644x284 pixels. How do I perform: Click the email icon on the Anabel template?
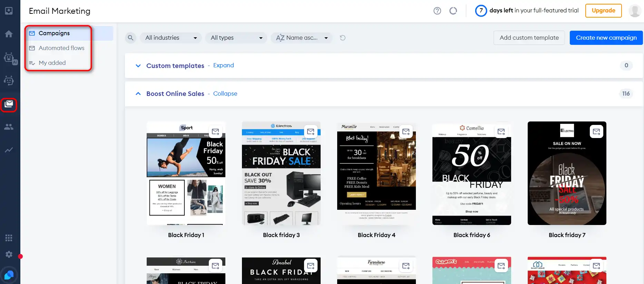(x=311, y=266)
